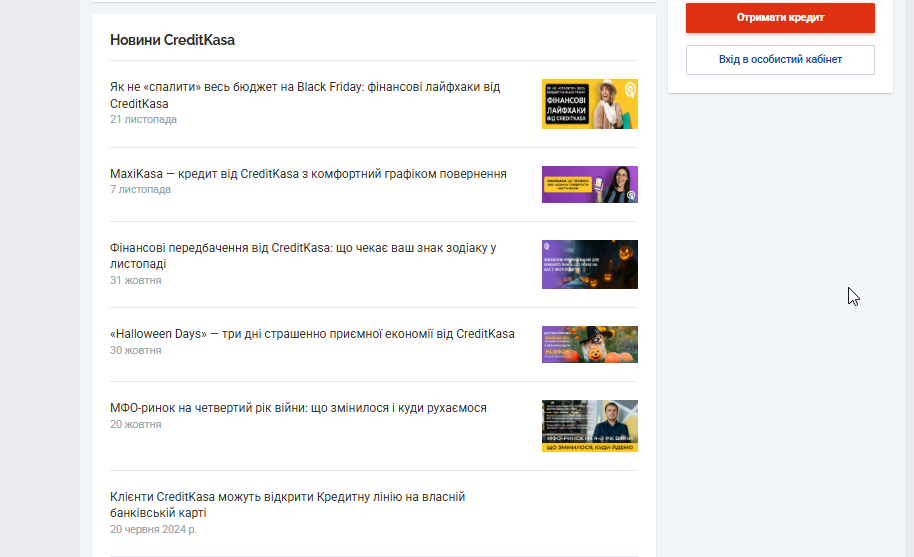Viewport: 914px width, 557px height.
Task: Click MaxiKasa purple thumbnail image
Action: 590,185
